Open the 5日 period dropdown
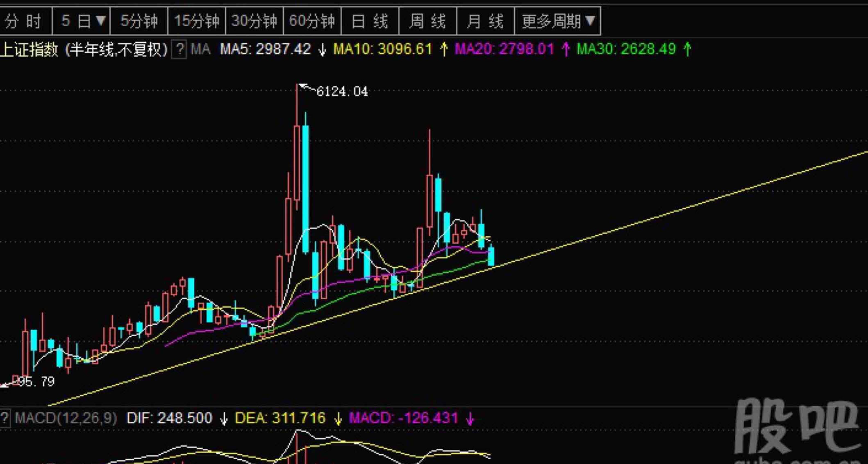868x464 pixels. [x=81, y=21]
